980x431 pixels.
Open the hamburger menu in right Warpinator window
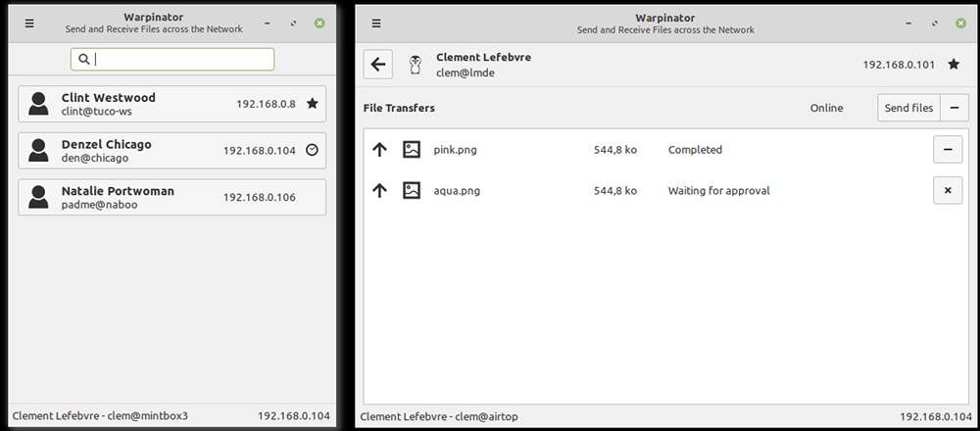click(x=375, y=24)
